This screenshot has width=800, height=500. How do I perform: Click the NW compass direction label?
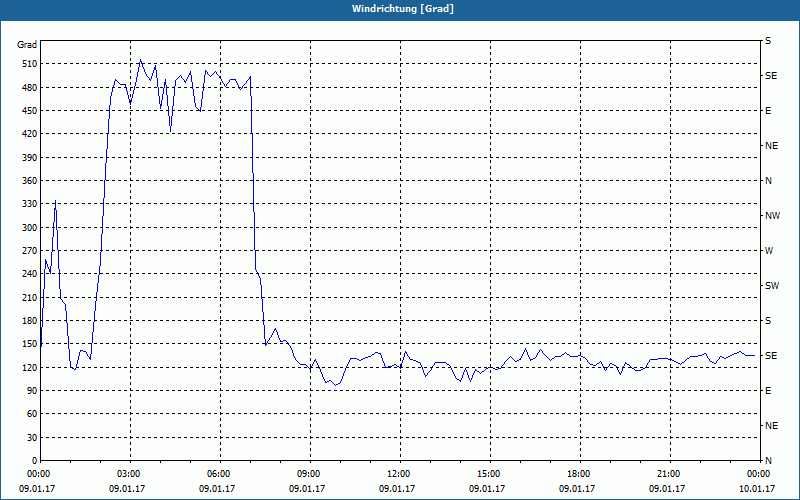coord(772,216)
